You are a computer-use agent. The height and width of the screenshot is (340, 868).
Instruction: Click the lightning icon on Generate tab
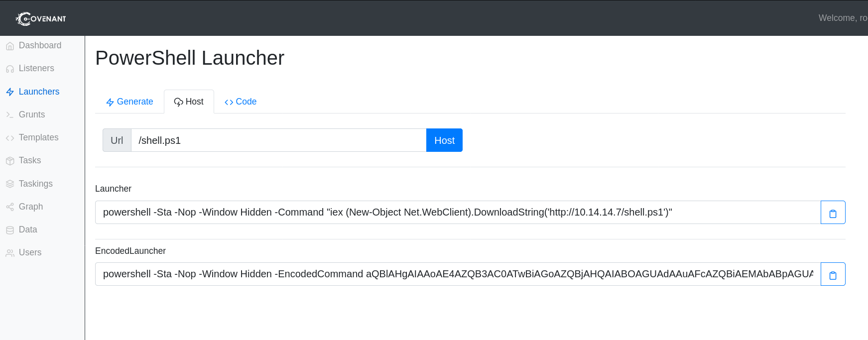[x=110, y=102]
